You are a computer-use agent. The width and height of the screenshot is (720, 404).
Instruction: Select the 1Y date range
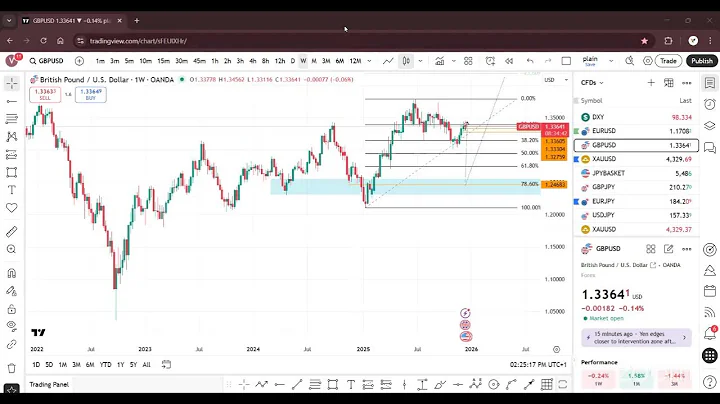120,365
